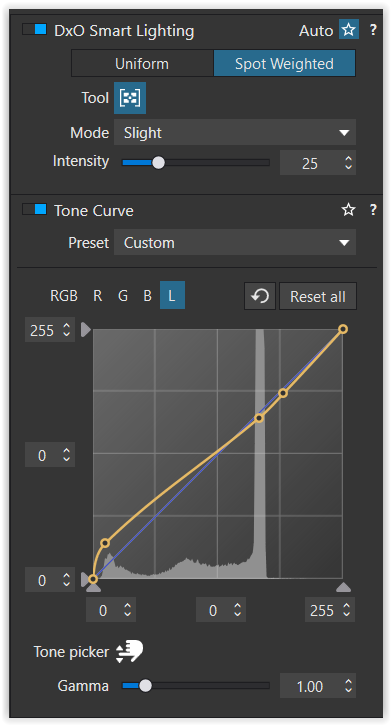The width and height of the screenshot is (391, 726).
Task: Select the R channel tab
Action: 98,296
